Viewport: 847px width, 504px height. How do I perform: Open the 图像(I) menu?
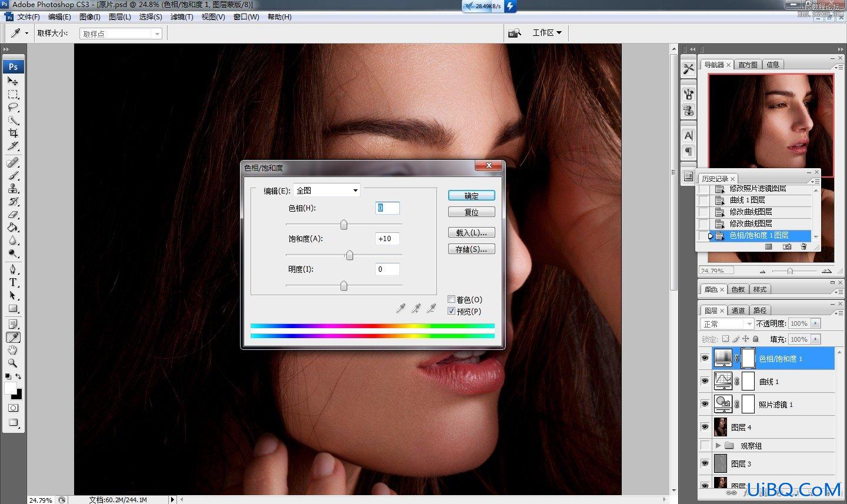pyautogui.click(x=89, y=17)
